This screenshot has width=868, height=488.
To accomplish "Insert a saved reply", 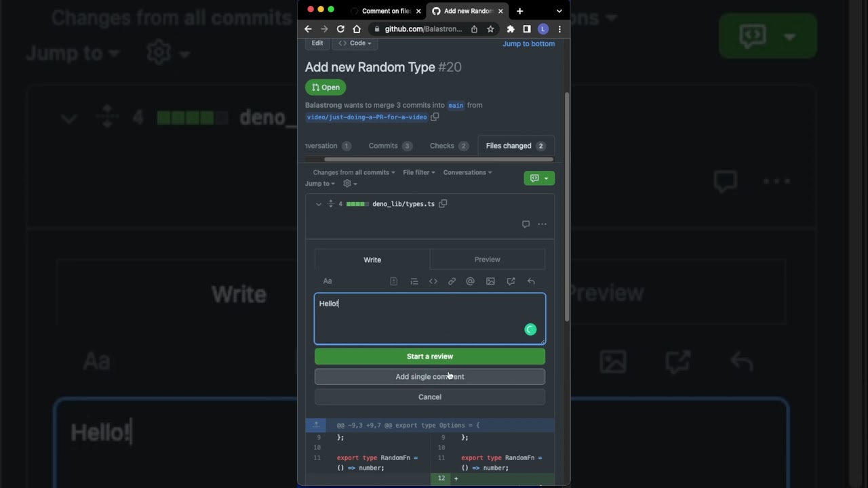I will (531, 281).
